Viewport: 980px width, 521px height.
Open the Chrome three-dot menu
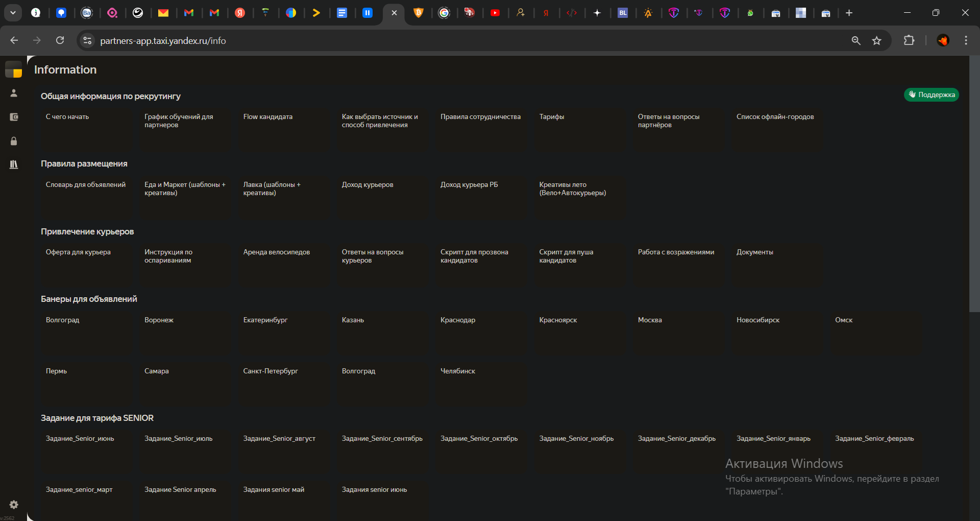coord(966,40)
